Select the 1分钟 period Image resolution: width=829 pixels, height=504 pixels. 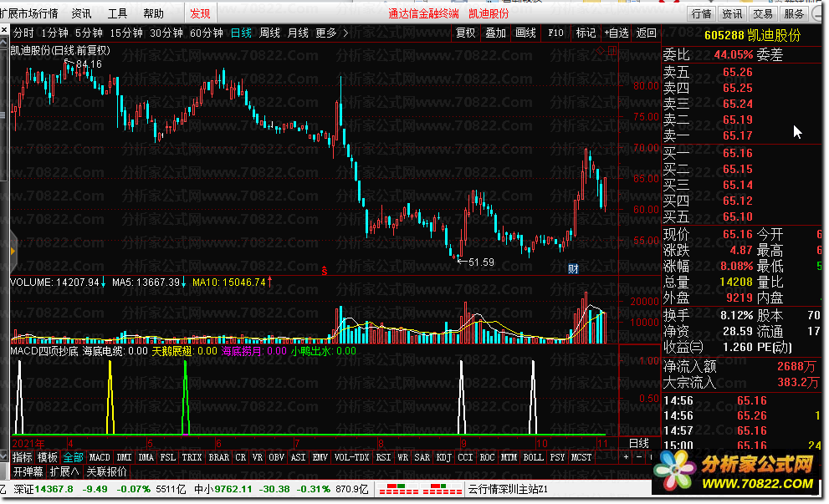coord(54,33)
